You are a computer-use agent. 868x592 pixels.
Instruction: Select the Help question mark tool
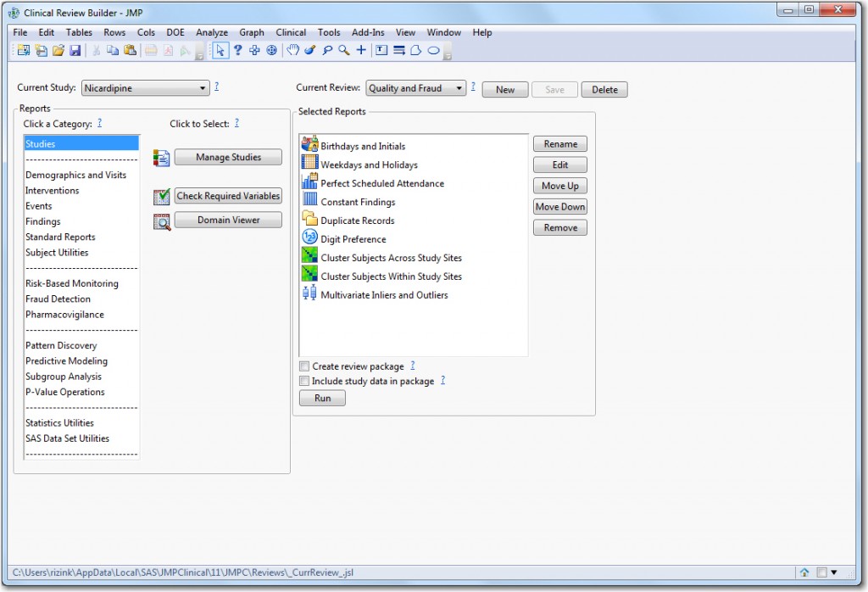point(237,50)
